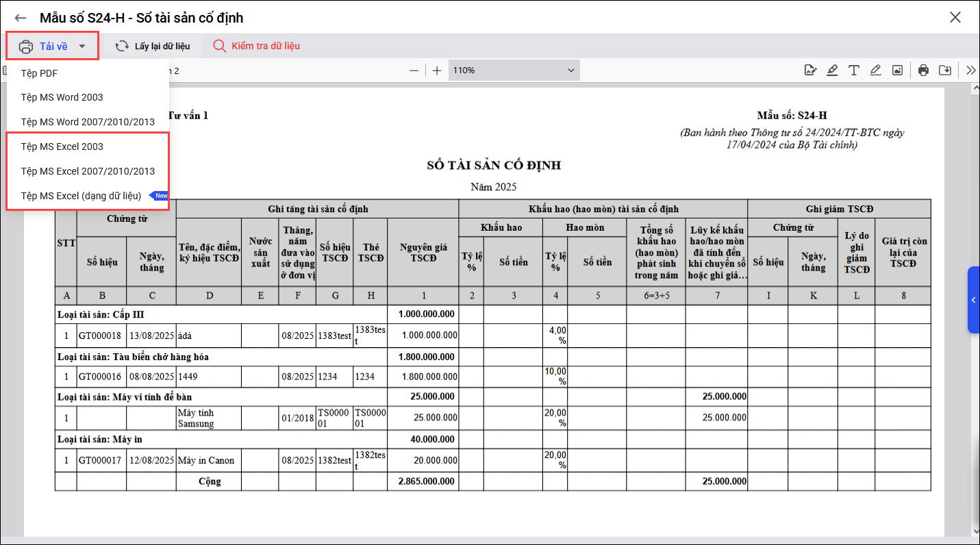The height and width of the screenshot is (545, 980).
Task: Click the Kiểm tra dữ liệu button
Action: [x=256, y=47]
